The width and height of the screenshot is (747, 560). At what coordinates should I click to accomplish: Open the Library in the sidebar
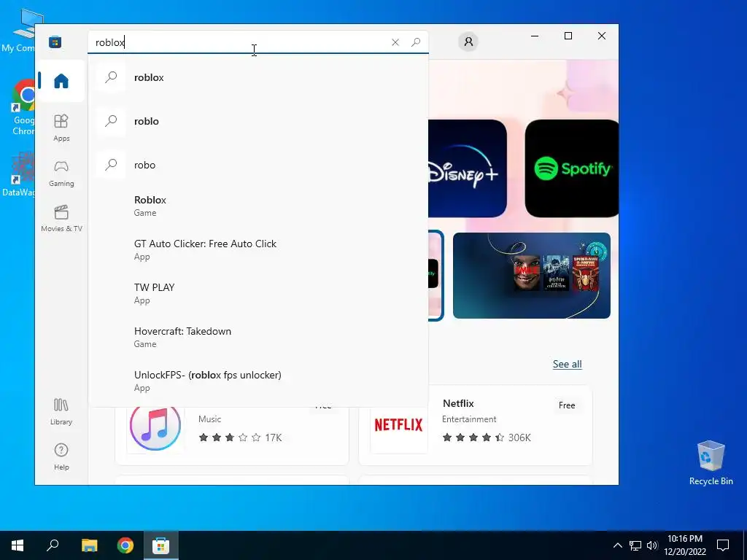[61, 412]
